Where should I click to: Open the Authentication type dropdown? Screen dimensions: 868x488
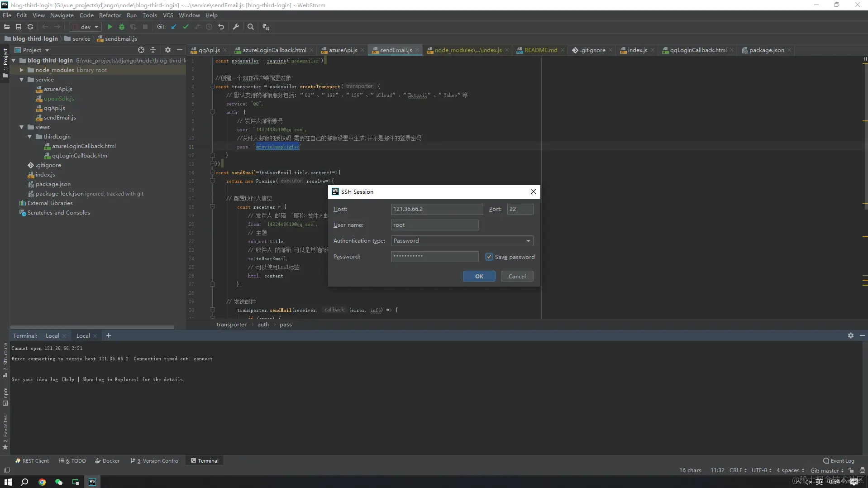pos(462,241)
